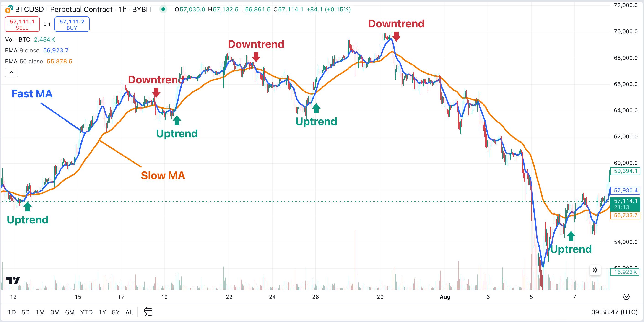Click the order quantity field showing 0.1

47,24
